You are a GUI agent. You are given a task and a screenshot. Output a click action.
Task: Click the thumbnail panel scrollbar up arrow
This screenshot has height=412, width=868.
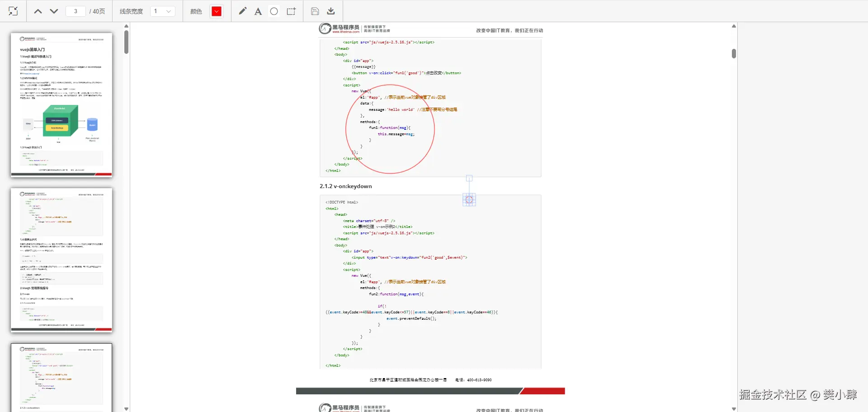tap(127, 26)
